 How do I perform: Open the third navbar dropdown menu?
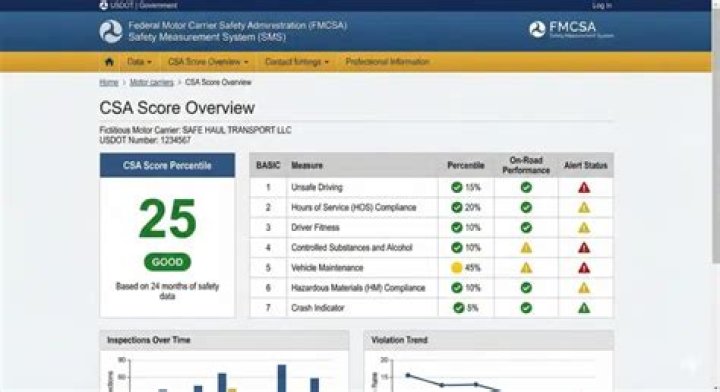tap(297, 62)
